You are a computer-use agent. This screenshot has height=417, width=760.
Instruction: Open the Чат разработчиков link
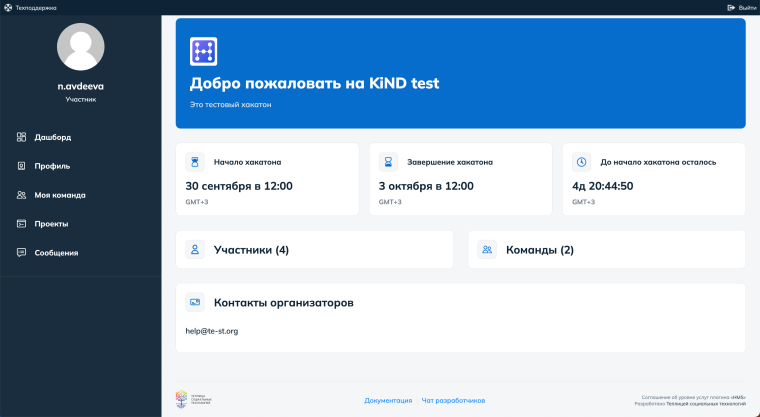[x=453, y=400]
